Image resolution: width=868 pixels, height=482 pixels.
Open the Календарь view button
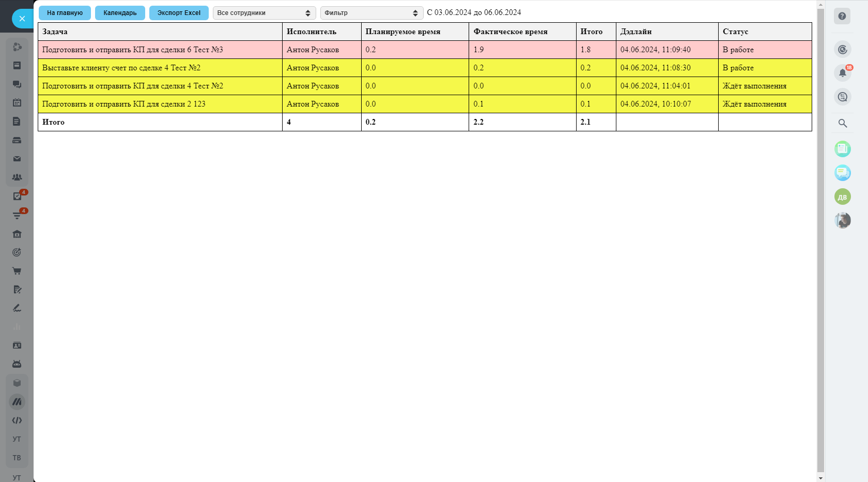(120, 13)
